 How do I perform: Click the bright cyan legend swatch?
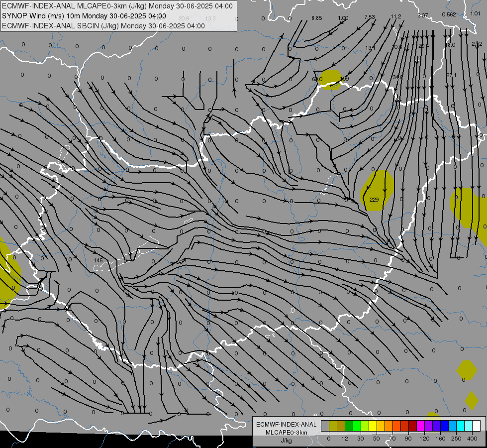coord(461,426)
